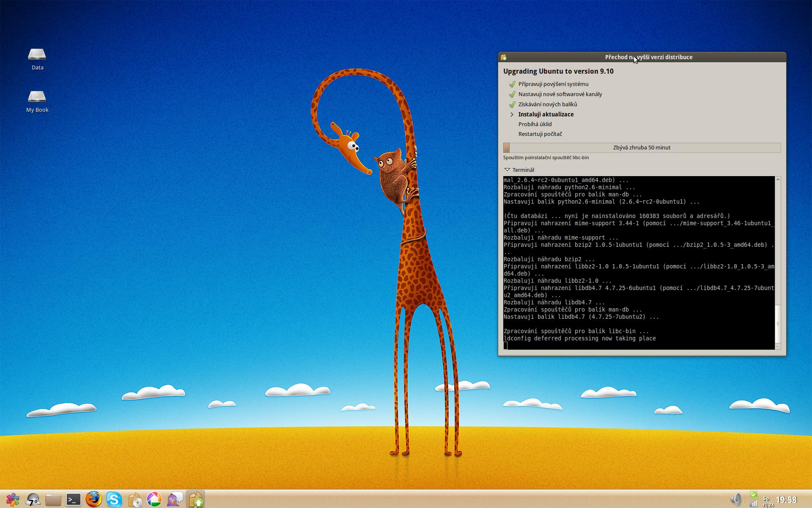Click the arrow beside 'Instaluji aktualizace'

click(x=512, y=114)
